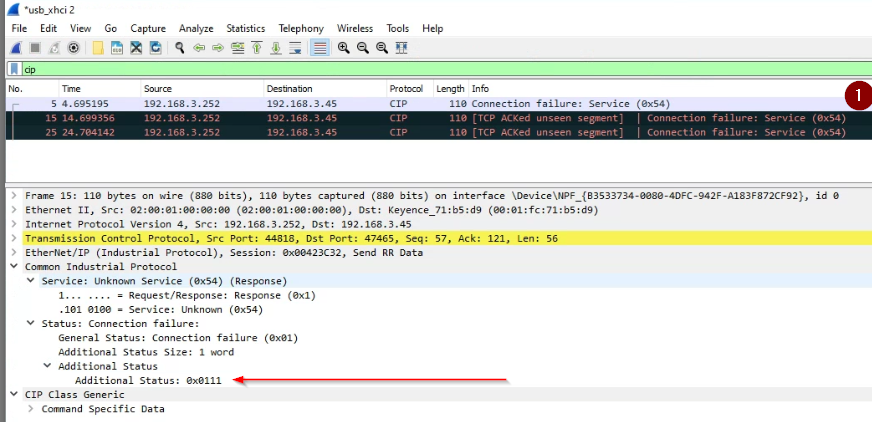Toggle packet list colorization icon

320,48
